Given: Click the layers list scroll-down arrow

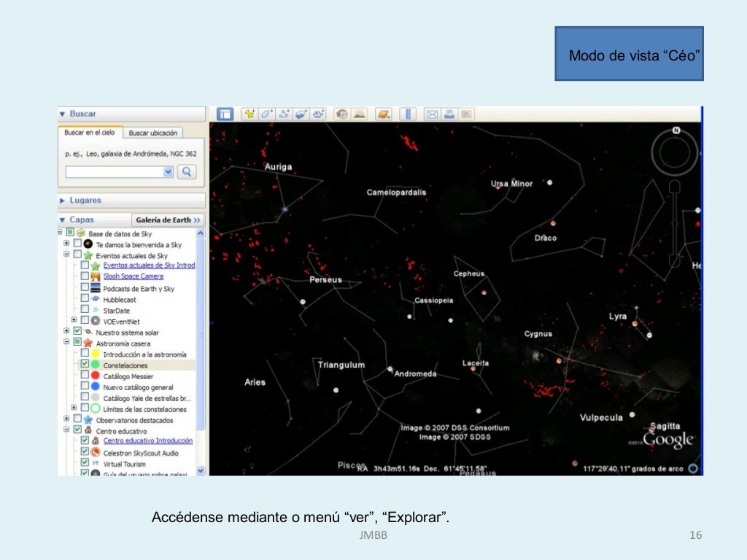Looking at the screenshot, I should tap(200, 470).
